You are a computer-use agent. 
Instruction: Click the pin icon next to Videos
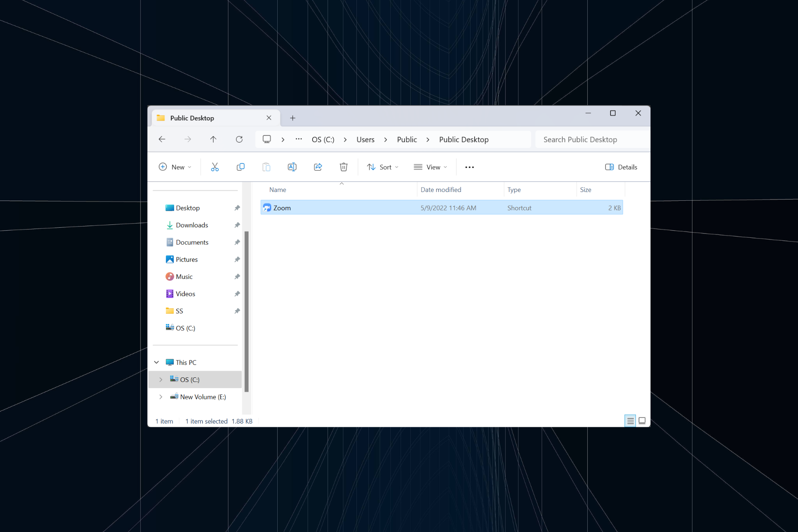point(237,294)
